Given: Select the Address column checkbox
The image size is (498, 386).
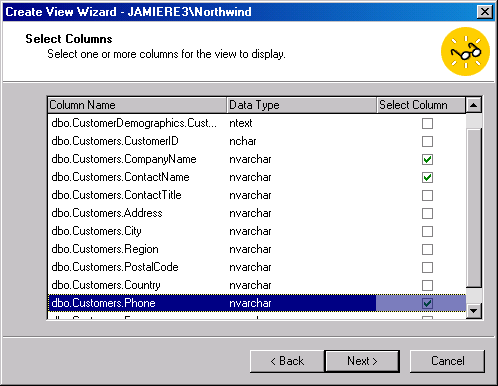Looking at the screenshot, I should tap(427, 213).
